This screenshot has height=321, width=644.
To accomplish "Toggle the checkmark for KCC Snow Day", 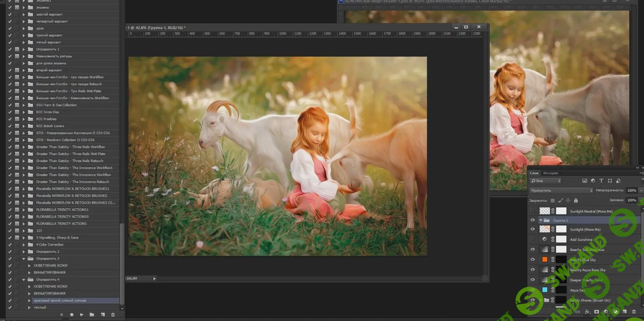I will [x=10, y=112].
